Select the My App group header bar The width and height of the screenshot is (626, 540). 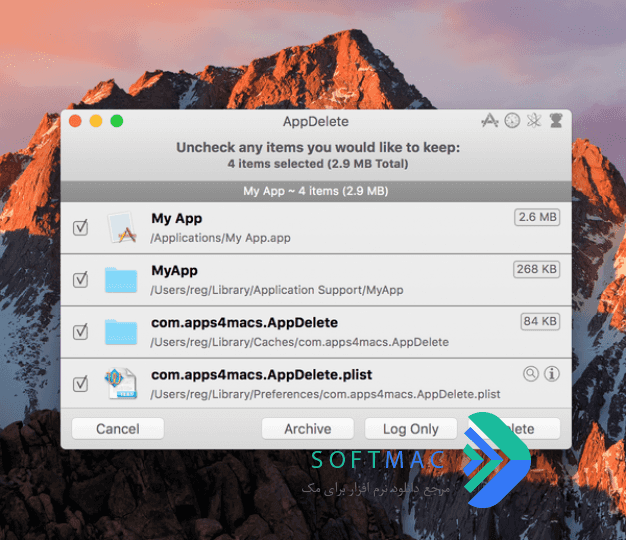(316, 191)
